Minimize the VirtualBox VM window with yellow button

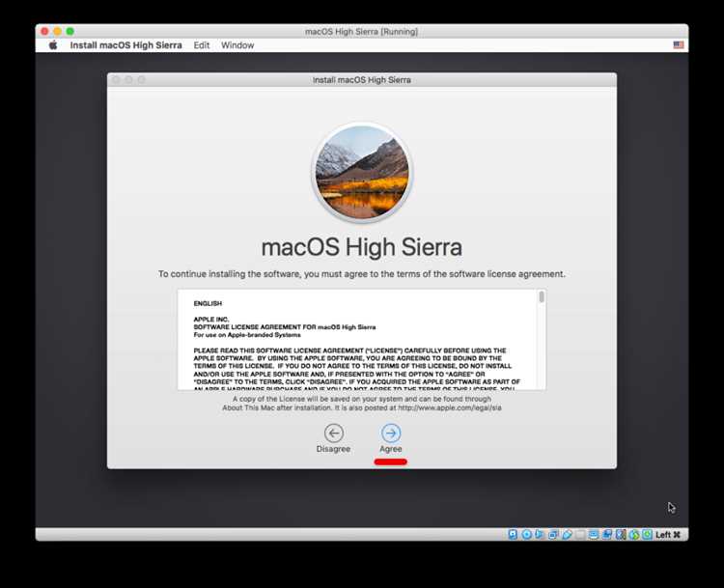(x=57, y=32)
